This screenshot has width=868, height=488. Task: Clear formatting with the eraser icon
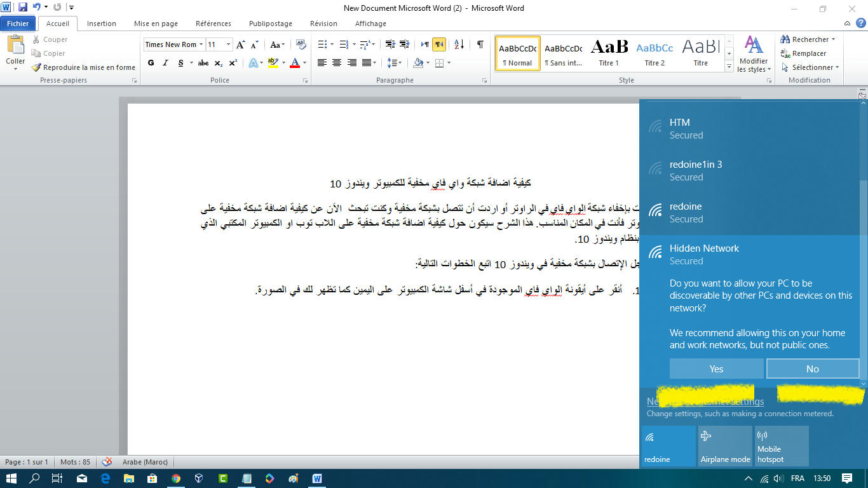[x=301, y=44]
